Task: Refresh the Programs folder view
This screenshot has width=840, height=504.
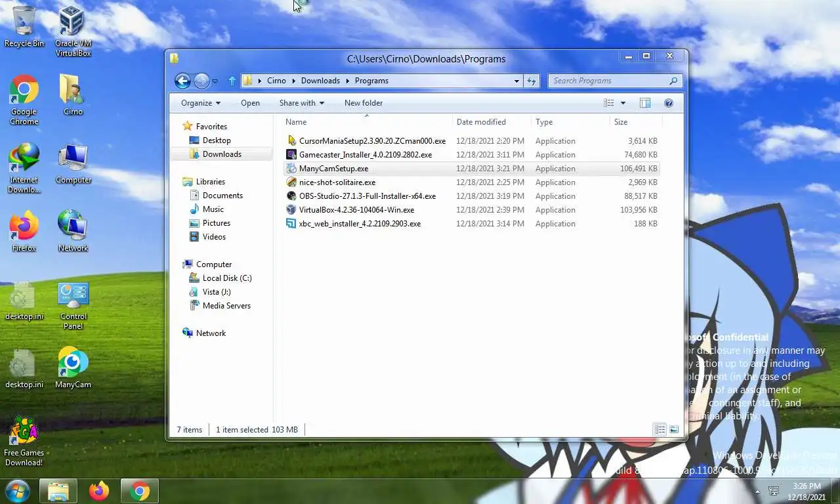Action: 532,81
